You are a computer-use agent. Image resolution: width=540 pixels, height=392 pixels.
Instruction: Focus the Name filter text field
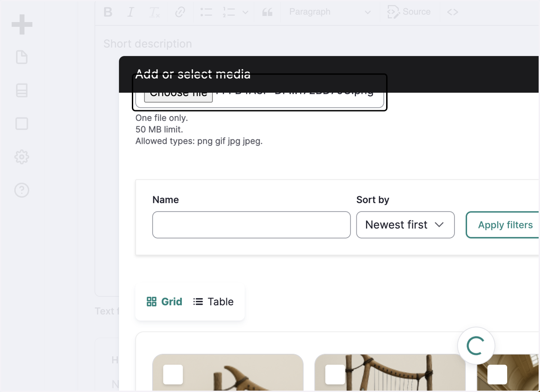click(252, 225)
